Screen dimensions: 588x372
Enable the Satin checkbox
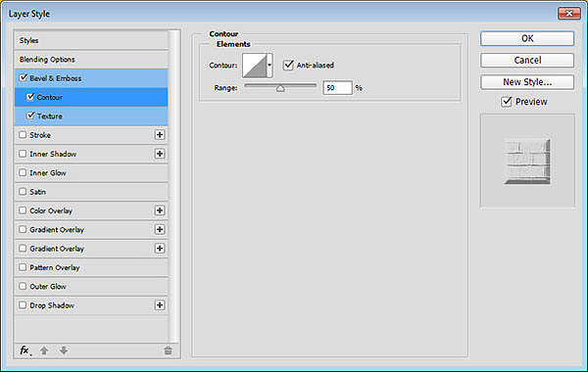pyautogui.click(x=23, y=192)
